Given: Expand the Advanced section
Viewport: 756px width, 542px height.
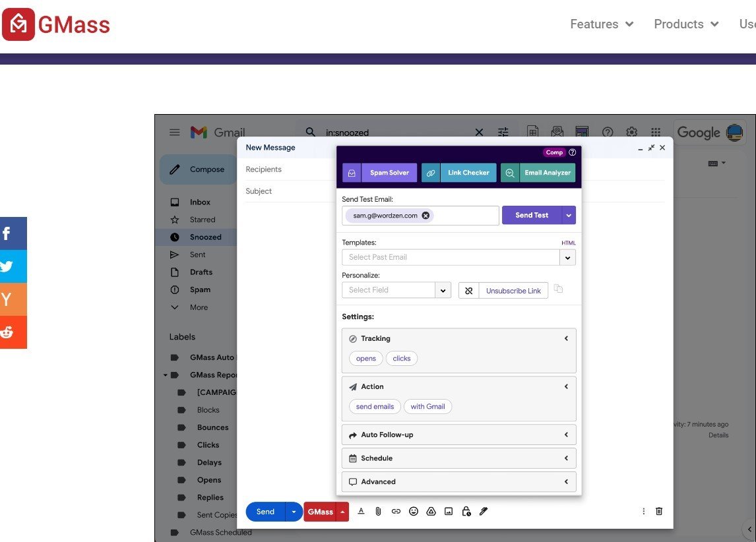Looking at the screenshot, I should tap(459, 482).
